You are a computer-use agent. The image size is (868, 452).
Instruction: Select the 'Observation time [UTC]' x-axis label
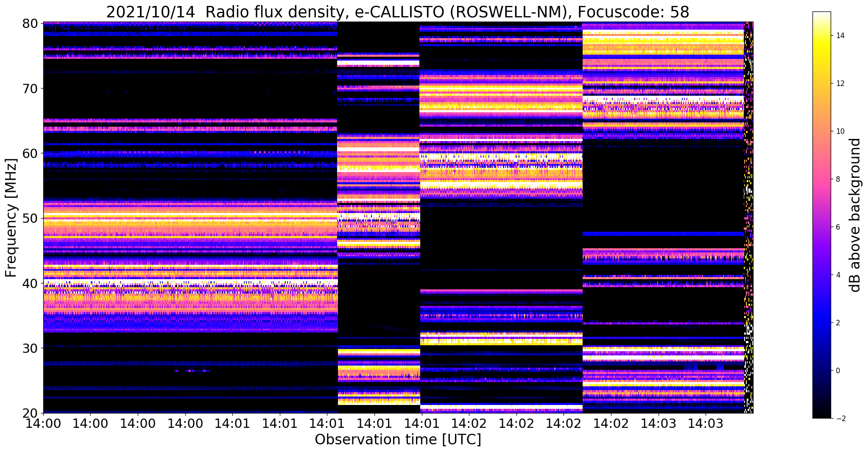[x=398, y=439]
